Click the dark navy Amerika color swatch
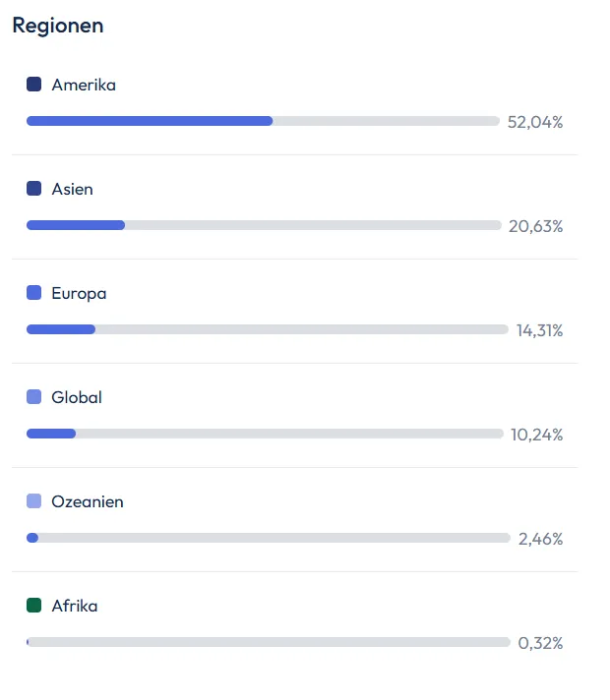Image resolution: width=610 pixels, height=700 pixels. (34, 84)
